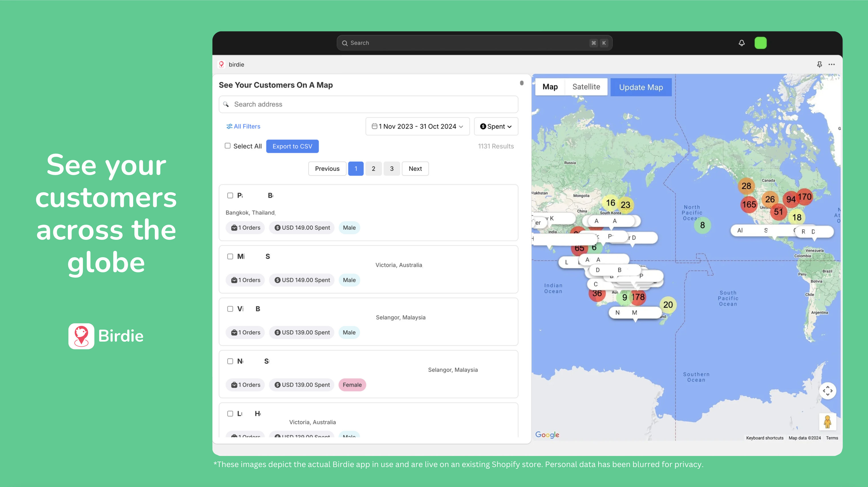The height and width of the screenshot is (487, 868).
Task: Click the birdie app logo icon
Action: click(221, 64)
